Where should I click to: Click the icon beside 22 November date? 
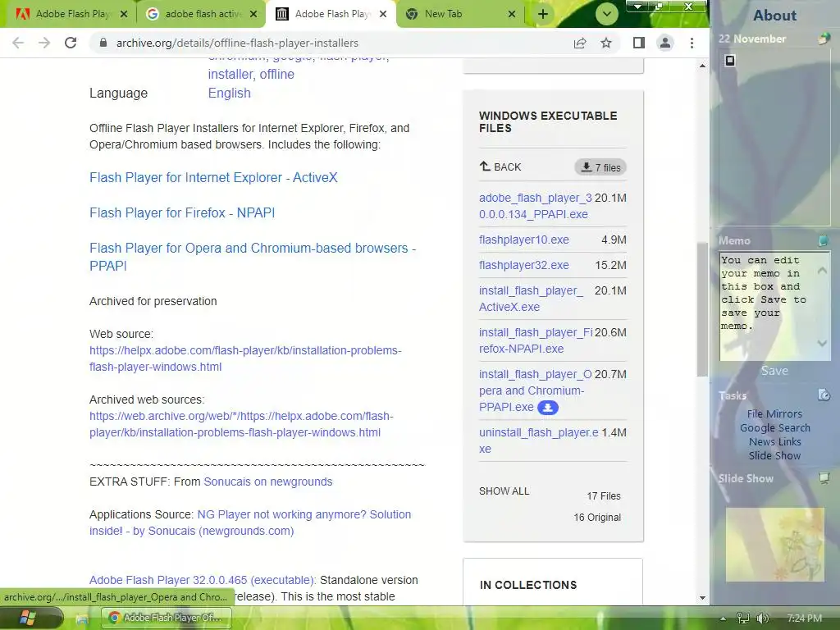point(824,38)
